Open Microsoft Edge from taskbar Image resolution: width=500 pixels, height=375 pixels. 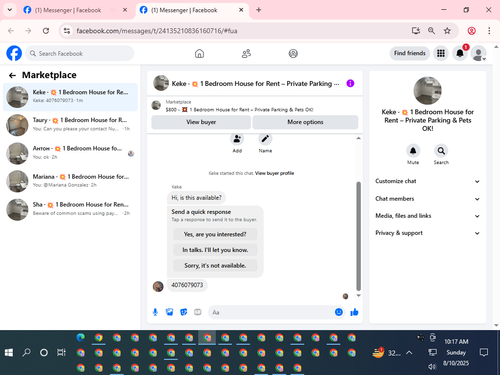coord(80,338)
